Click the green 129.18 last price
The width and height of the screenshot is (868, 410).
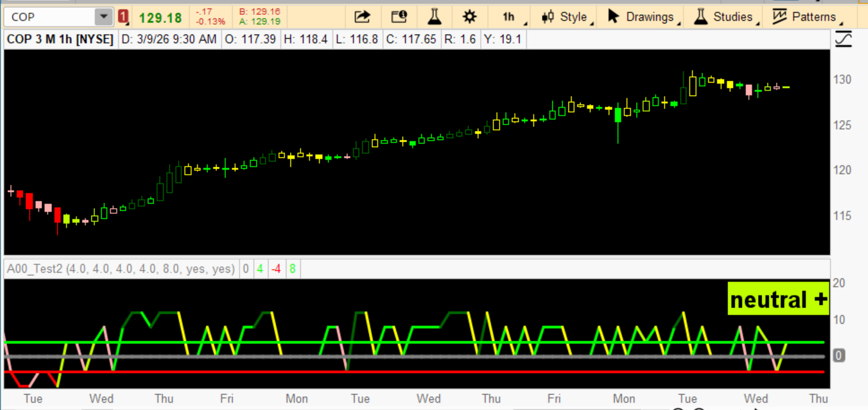pos(160,17)
